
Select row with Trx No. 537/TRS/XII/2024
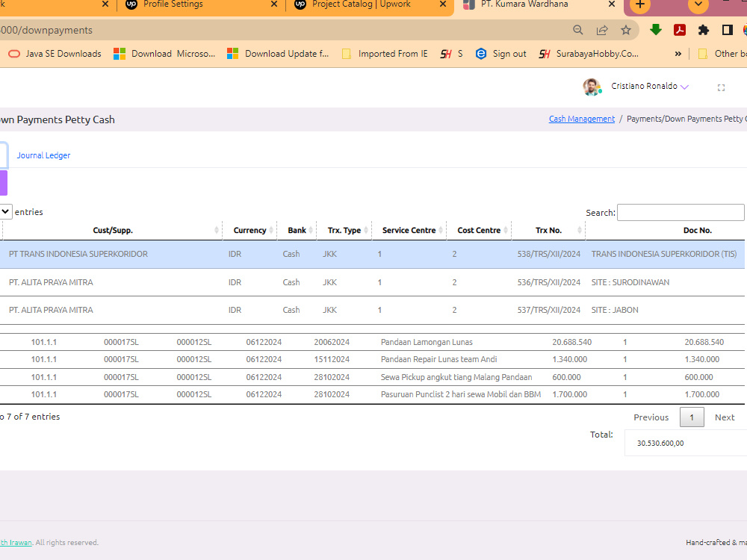pos(371,310)
